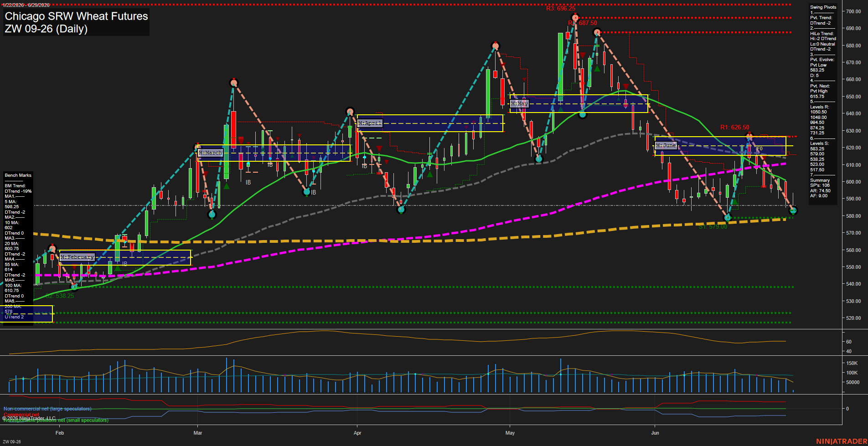Click the date range '1/22/2026 - 6/29/2026'
Screen dimensions: 868x446
pos(26,5)
